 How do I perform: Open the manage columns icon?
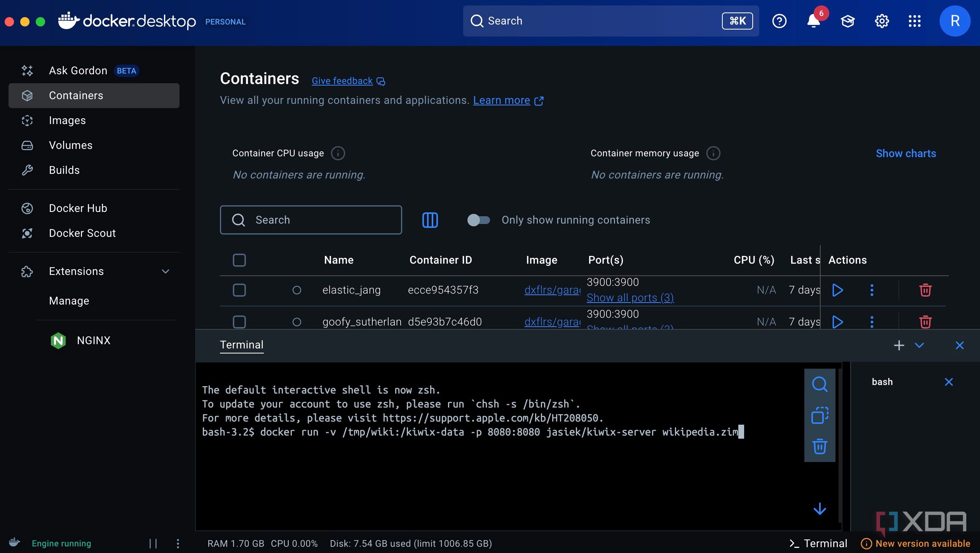pos(430,220)
